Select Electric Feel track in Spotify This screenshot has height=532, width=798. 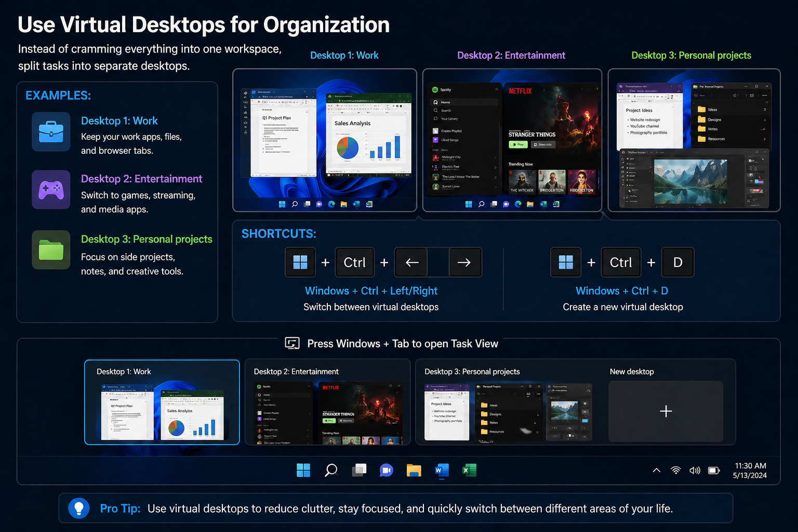coord(463,167)
